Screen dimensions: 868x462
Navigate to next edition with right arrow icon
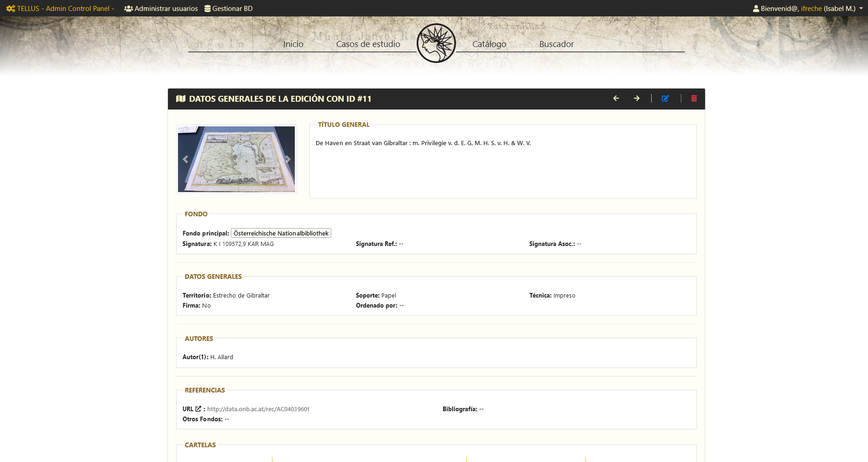(x=637, y=98)
